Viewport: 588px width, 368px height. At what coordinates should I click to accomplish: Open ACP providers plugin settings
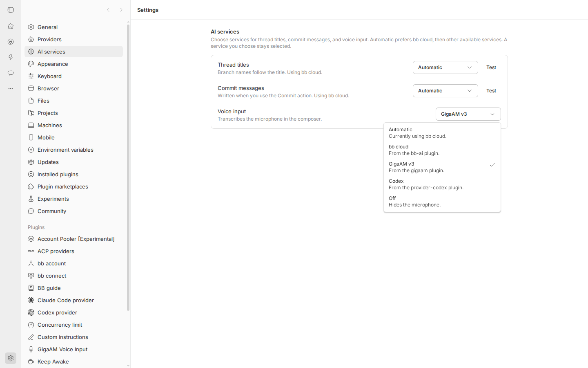[x=73, y=251]
